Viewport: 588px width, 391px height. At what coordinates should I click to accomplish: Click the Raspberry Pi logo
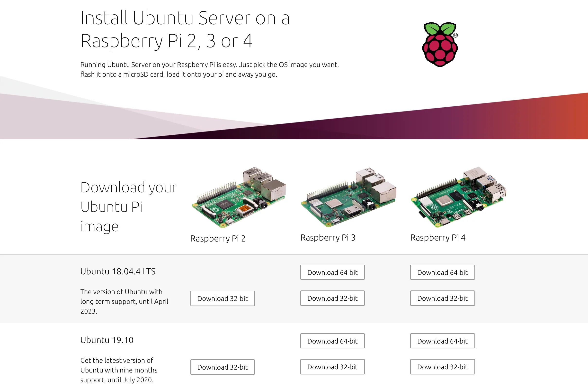[x=440, y=44]
